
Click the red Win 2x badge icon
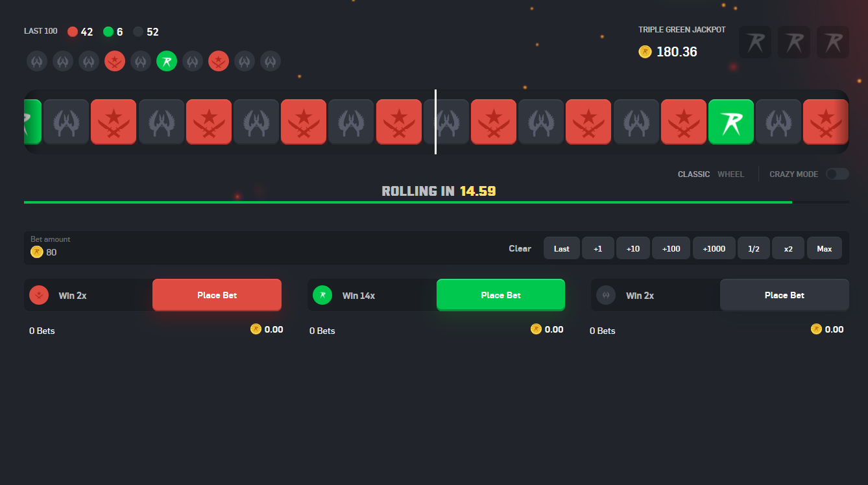[x=39, y=294]
